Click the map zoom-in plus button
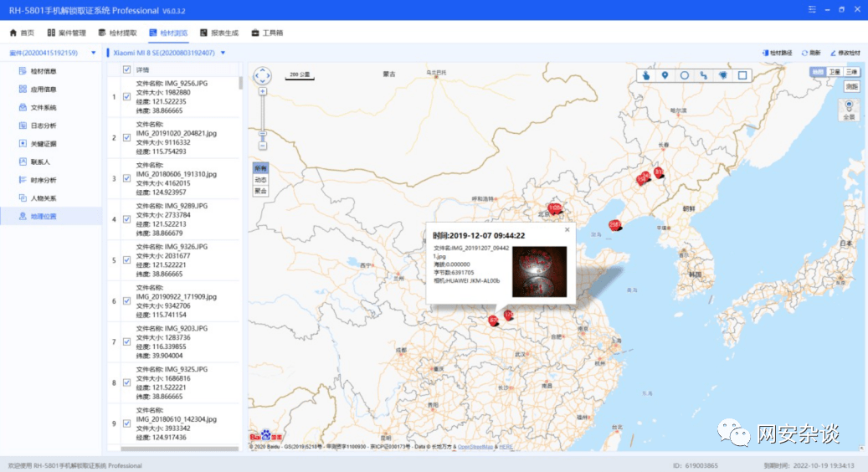 click(262, 91)
